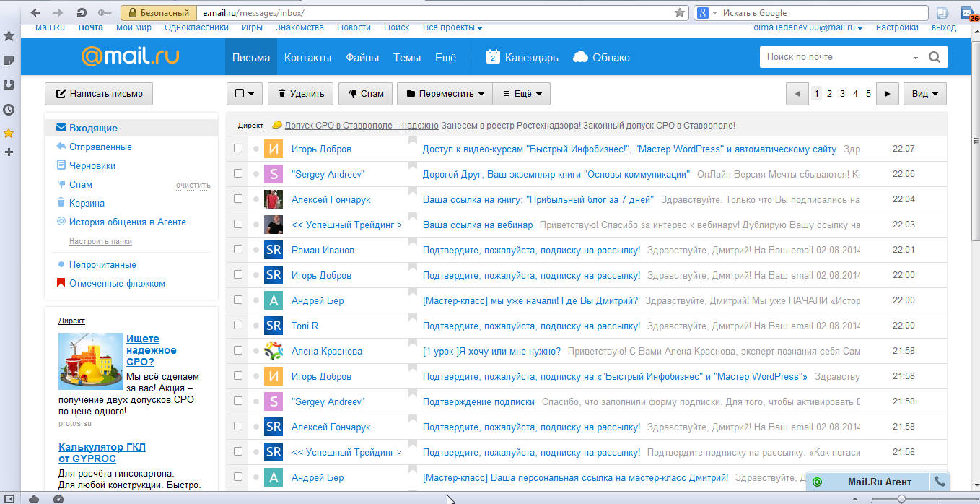The image size is (980, 504).
Task: Mark Андрей Бер 22:00 email unread dot
Action: [x=255, y=300]
